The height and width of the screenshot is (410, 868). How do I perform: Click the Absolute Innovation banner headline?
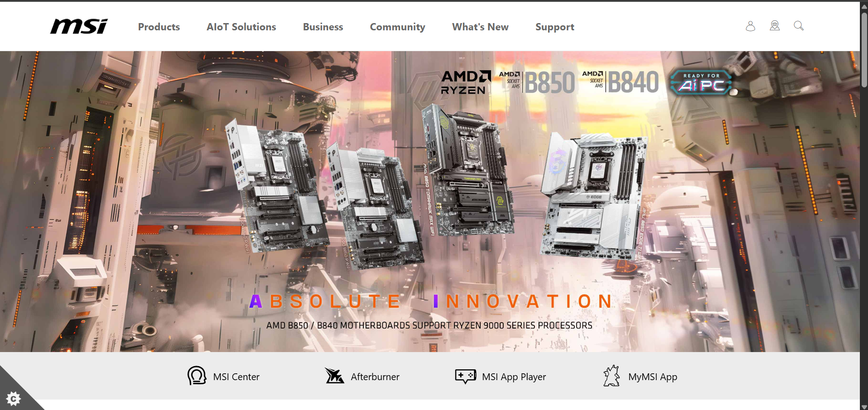(431, 301)
